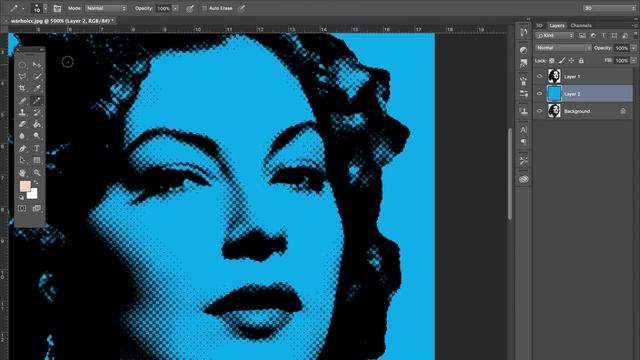Select the Path Selection arrow tool
The height and width of the screenshot is (360, 640).
click(22, 160)
